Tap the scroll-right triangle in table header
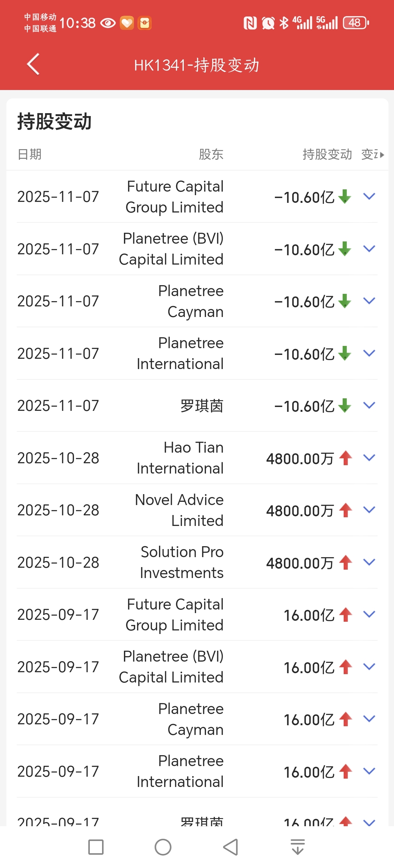 (x=381, y=155)
